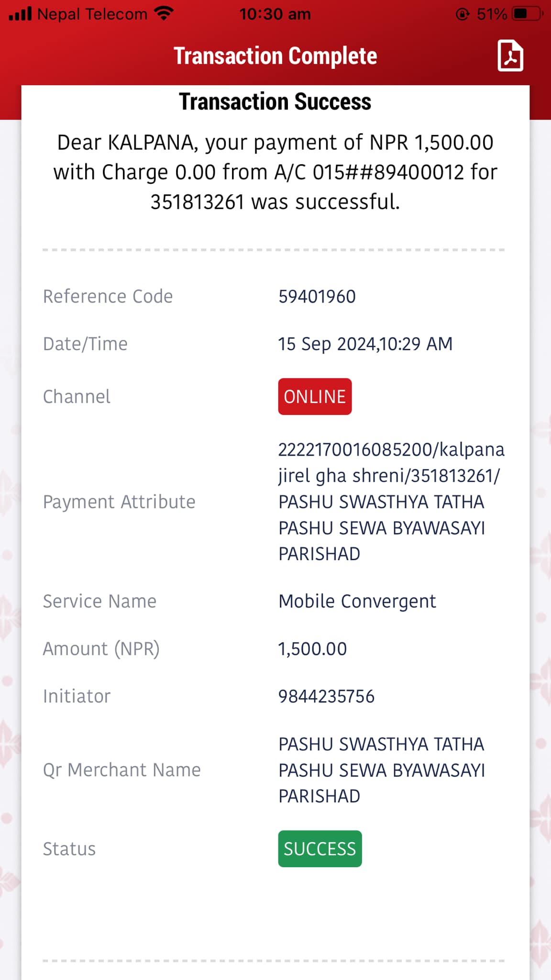Tap the amount value 1,500.00
The image size is (551, 980).
(x=313, y=649)
